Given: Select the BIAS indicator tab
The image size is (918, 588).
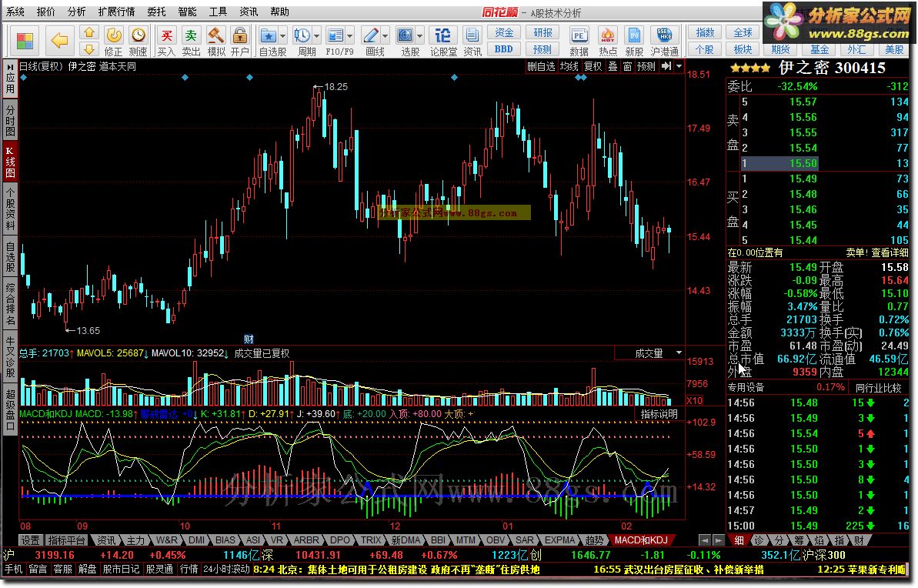Looking at the screenshot, I should tap(225, 540).
